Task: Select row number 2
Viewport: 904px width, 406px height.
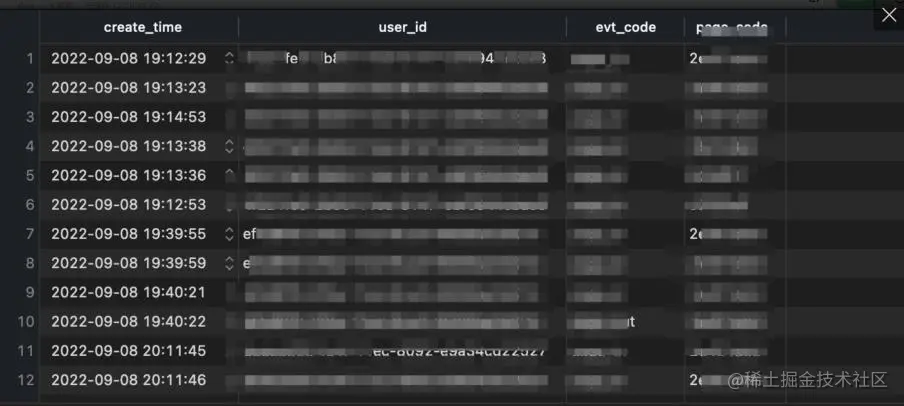Action: [30, 88]
